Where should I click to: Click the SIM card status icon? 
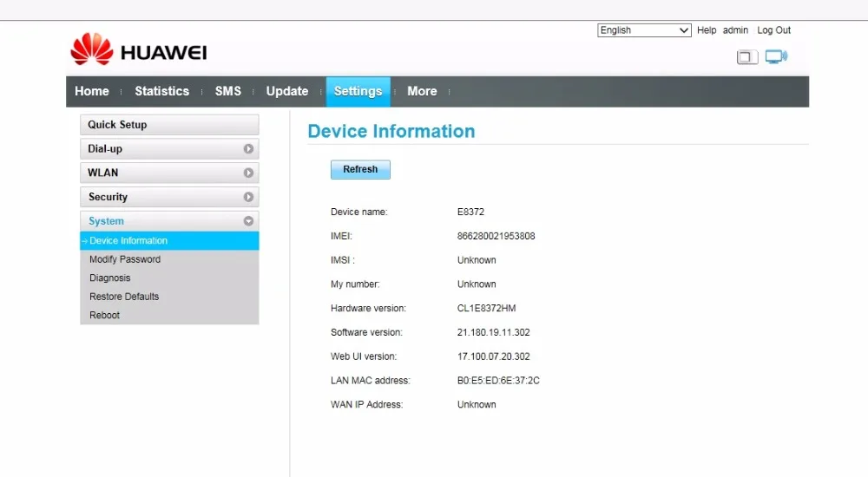click(746, 57)
